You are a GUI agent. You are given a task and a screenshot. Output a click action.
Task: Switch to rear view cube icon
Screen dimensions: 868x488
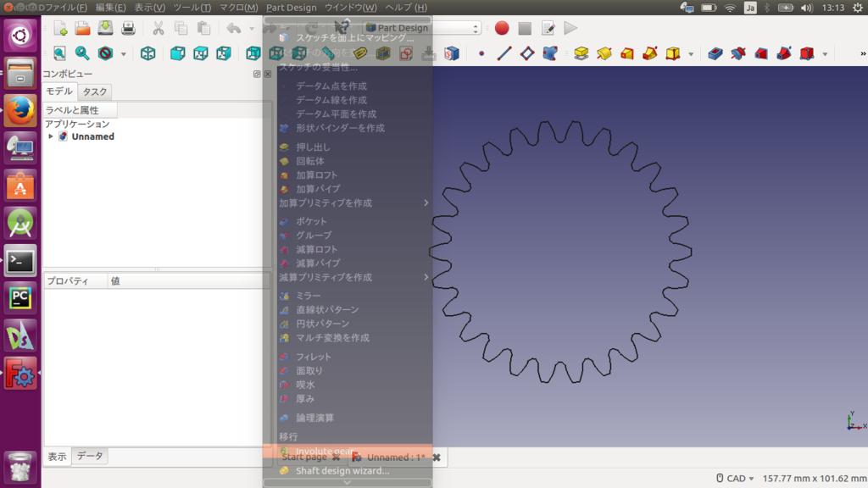(x=253, y=53)
